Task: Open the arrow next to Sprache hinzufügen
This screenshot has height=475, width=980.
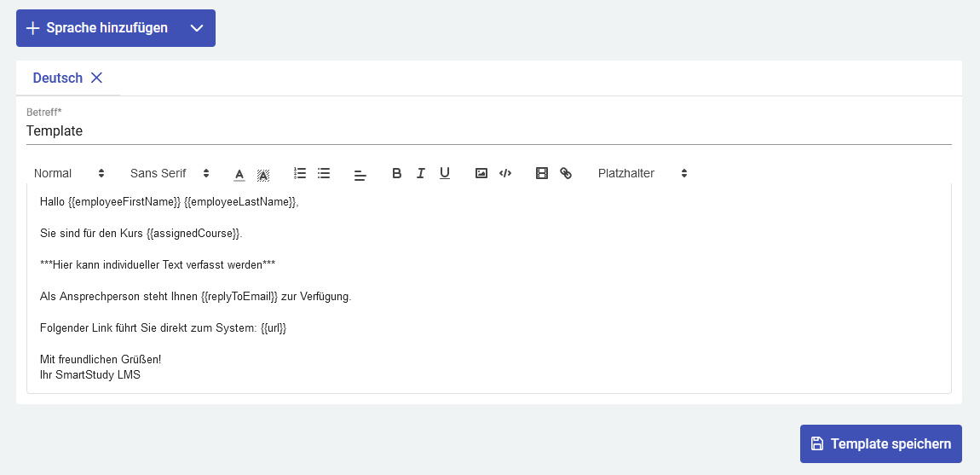Action: click(x=197, y=28)
